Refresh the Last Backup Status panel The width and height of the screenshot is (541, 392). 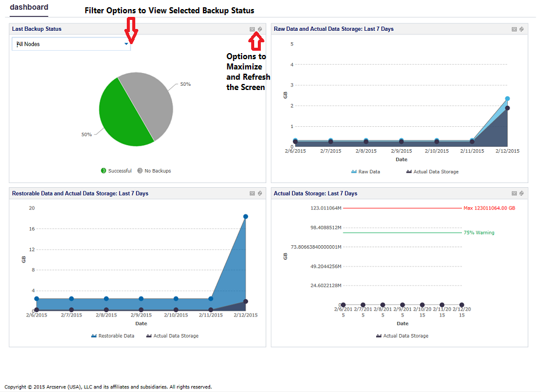[x=260, y=29]
